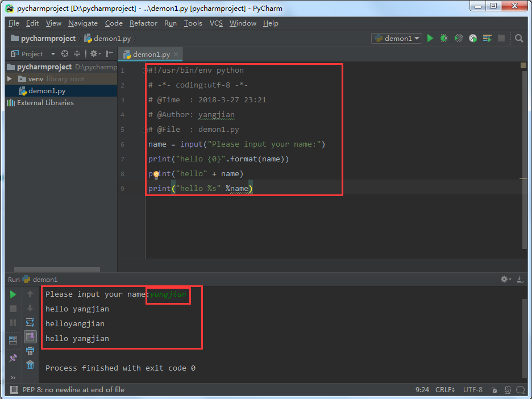
Task: Click the scroll-from-source target icon
Action: [x=64, y=53]
